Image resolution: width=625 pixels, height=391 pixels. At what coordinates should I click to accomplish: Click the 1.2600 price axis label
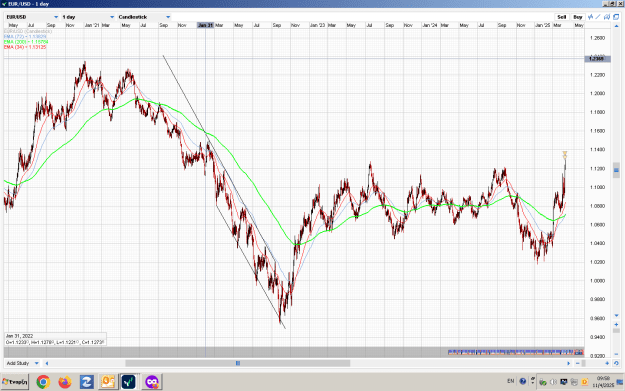coord(597,38)
